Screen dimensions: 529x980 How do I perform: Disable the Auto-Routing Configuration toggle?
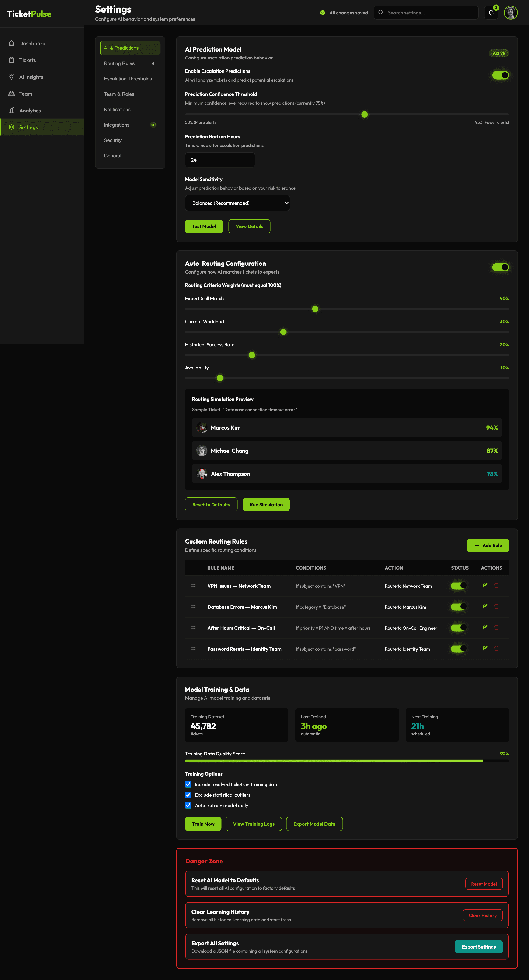coord(500,267)
